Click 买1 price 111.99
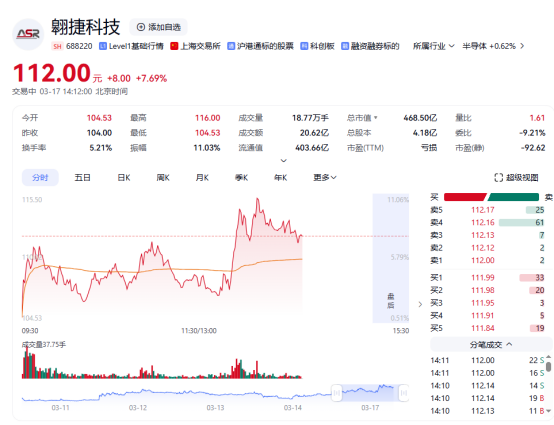Image resolution: width=554 pixels, height=425 pixels. pyautogui.click(x=483, y=278)
